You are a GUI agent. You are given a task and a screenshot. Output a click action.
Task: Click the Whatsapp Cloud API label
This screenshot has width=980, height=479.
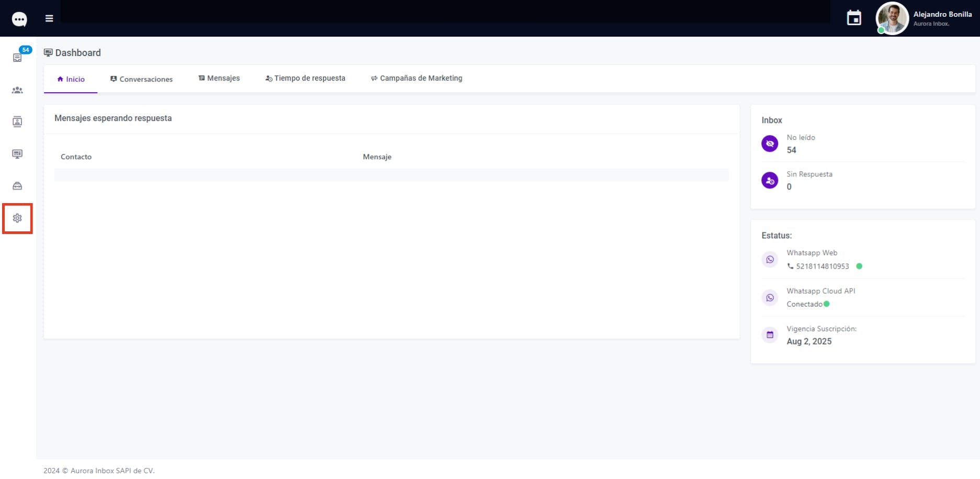click(820, 291)
